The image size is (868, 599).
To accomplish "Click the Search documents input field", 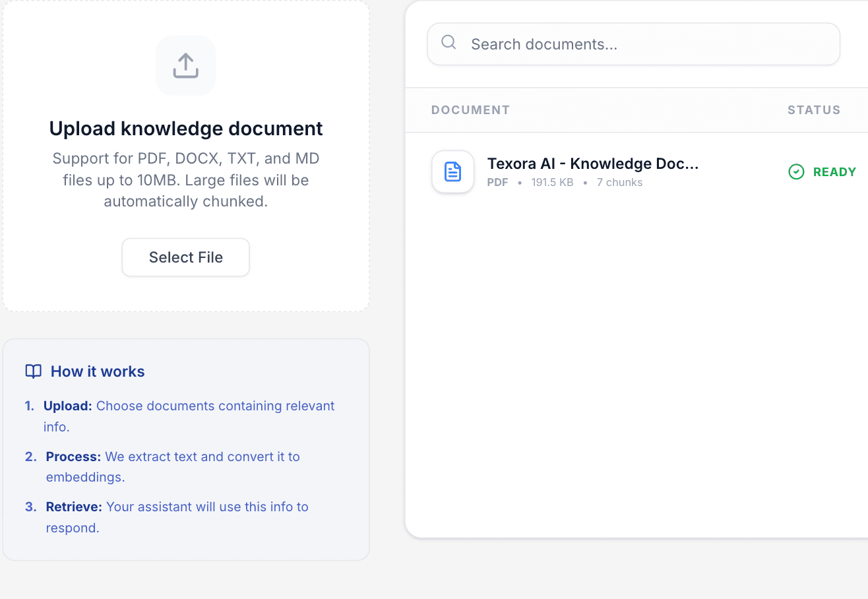I will (634, 44).
